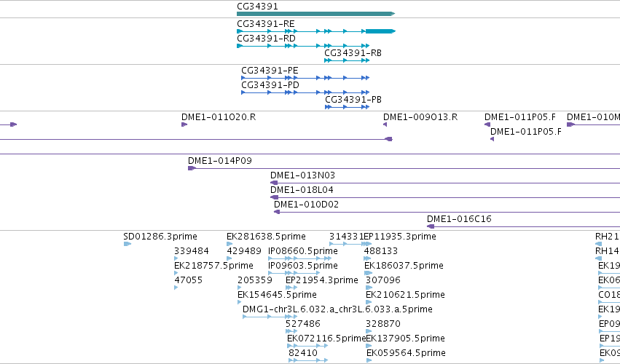Click the EK281638.5prime EST label
Image resolution: width=620 pixels, height=364 pixels.
(266, 237)
